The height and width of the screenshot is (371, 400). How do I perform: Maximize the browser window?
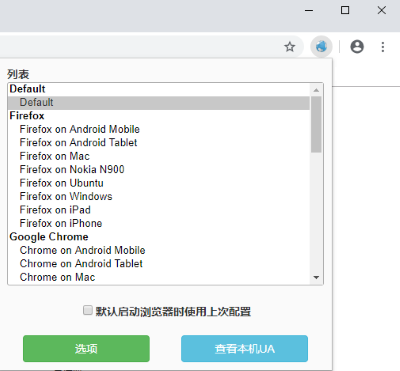coord(345,10)
